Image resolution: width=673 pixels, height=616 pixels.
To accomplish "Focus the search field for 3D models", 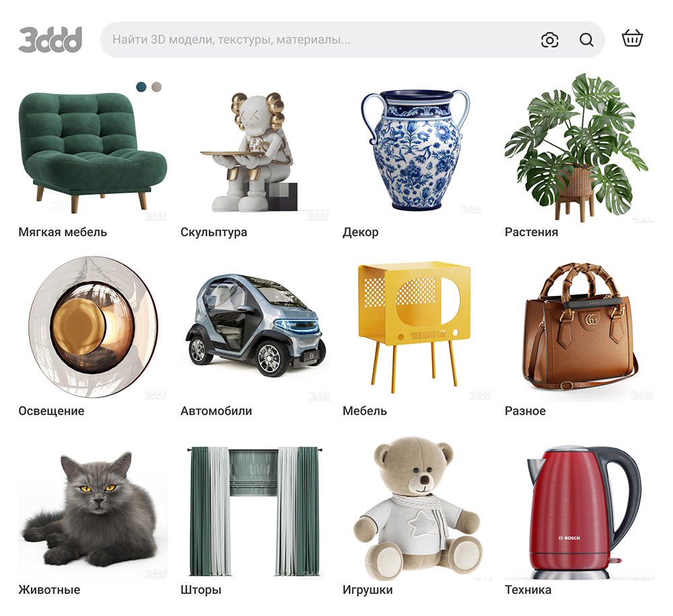I will tap(318, 40).
